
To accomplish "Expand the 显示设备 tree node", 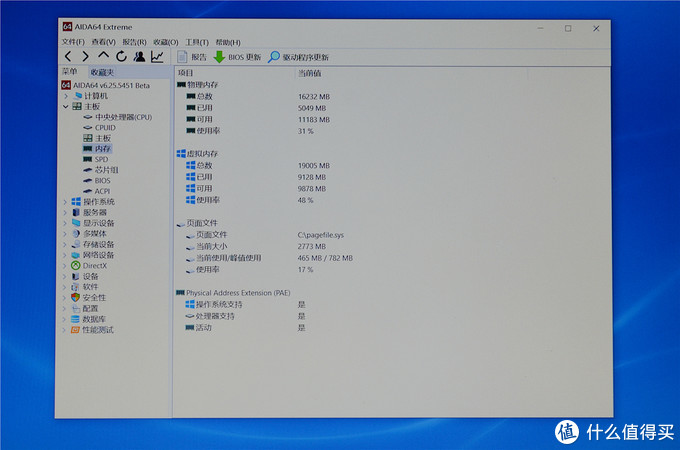I will click(65, 223).
